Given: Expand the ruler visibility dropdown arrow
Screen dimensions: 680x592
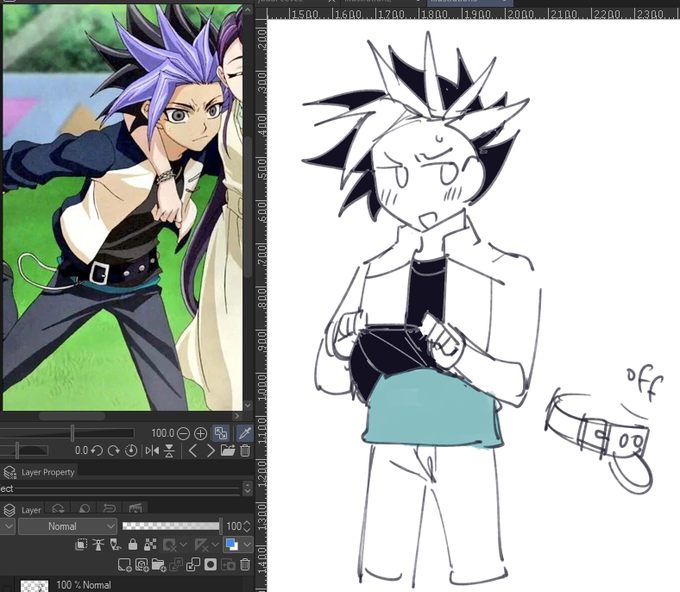Looking at the screenshot, I should point(215,544).
